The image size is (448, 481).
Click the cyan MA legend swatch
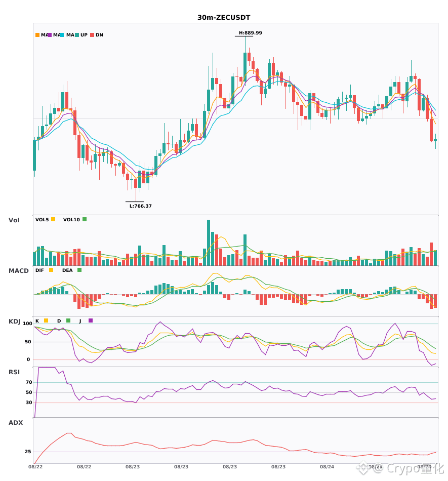(62, 35)
